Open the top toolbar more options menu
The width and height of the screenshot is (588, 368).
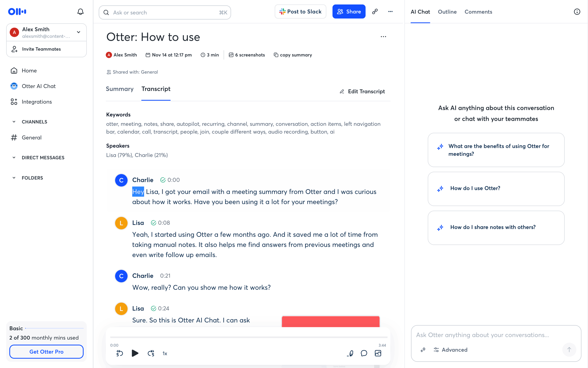coord(390,12)
